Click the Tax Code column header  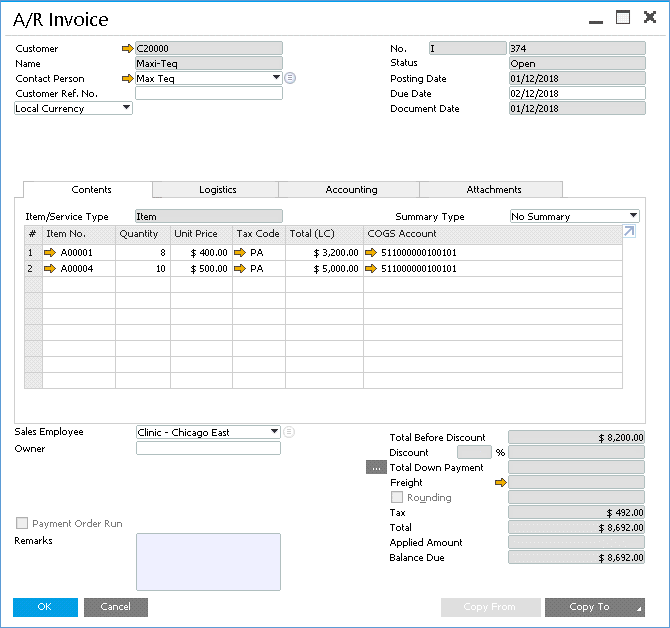point(259,234)
